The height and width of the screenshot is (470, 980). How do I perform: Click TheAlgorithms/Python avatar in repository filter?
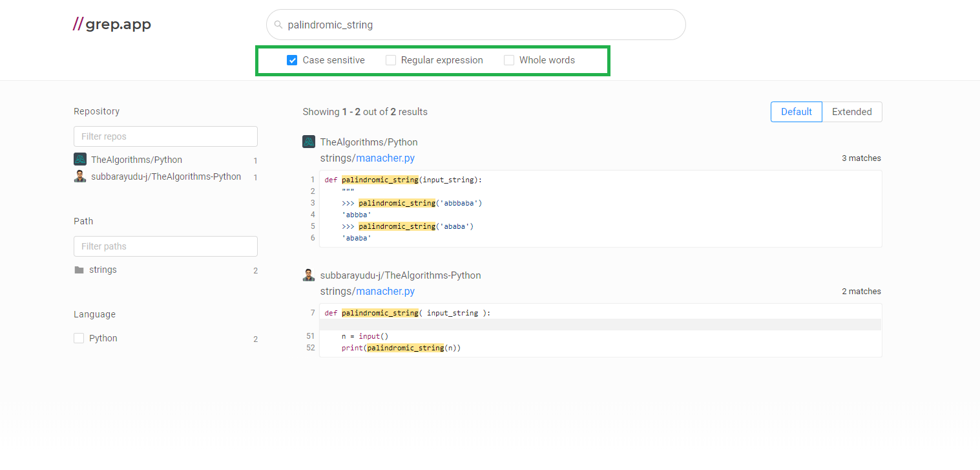point(80,159)
